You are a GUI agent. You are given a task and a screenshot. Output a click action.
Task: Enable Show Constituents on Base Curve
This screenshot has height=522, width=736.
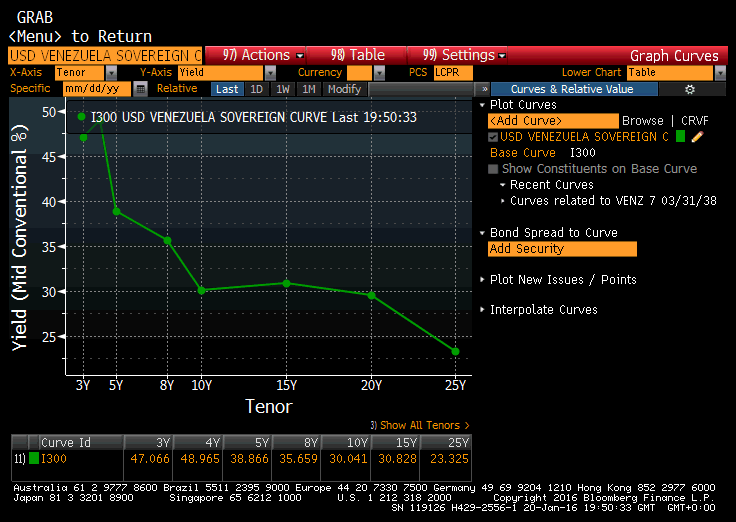[493, 169]
